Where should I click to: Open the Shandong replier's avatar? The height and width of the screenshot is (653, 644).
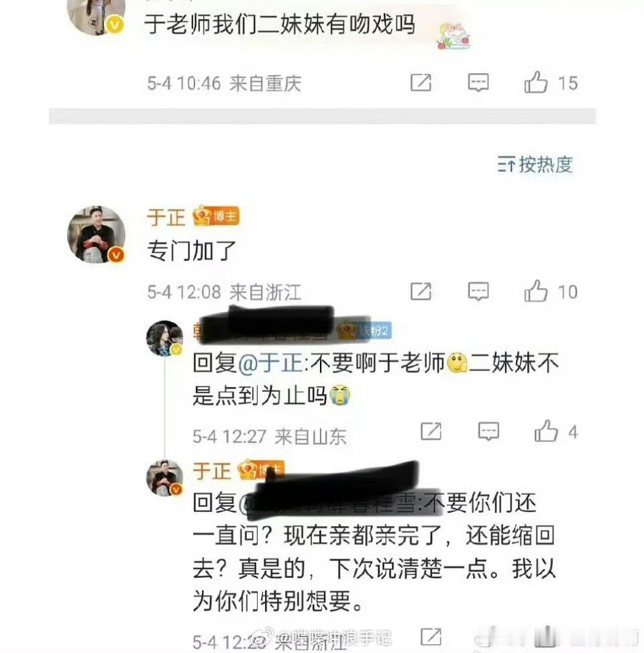pos(164,338)
